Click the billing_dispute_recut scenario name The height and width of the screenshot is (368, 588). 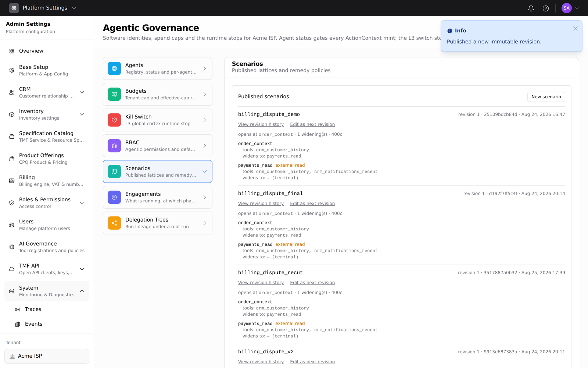270,273
